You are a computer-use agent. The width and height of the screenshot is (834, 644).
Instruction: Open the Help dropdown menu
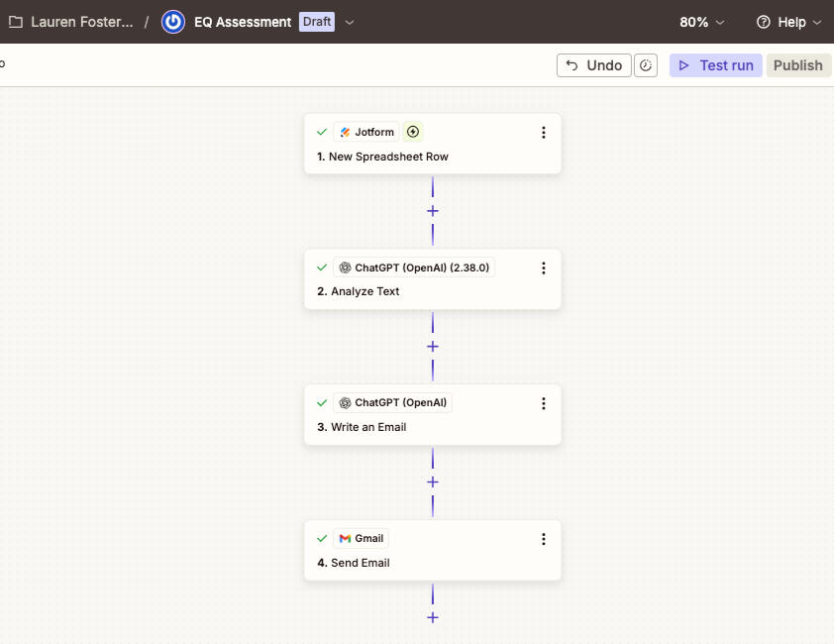click(x=788, y=22)
